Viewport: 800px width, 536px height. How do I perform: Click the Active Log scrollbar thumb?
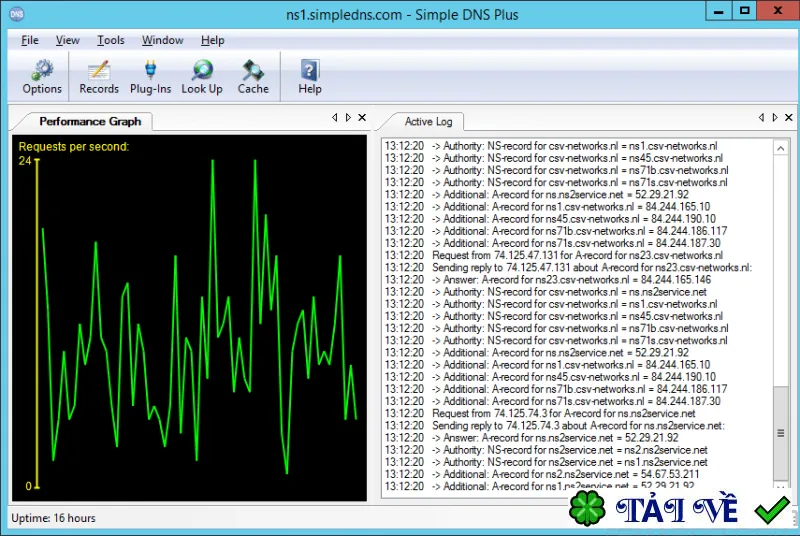click(x=781, y=433)
